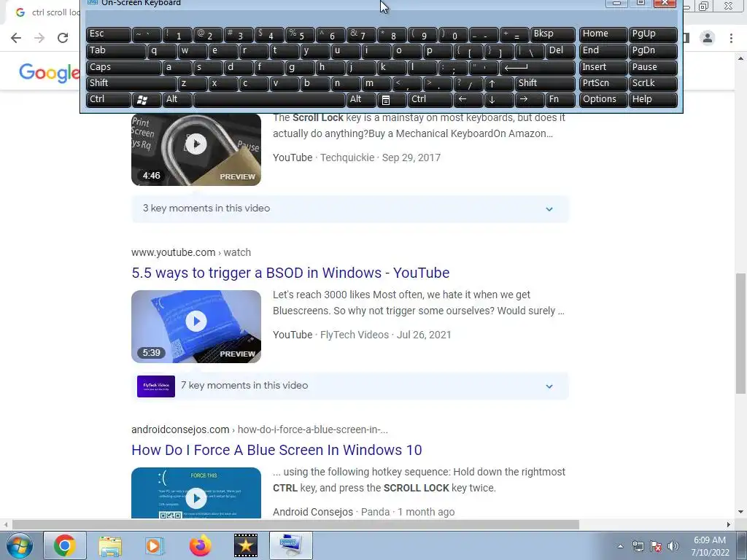
Task: Open keyboard Options
Action: [603, 99]
